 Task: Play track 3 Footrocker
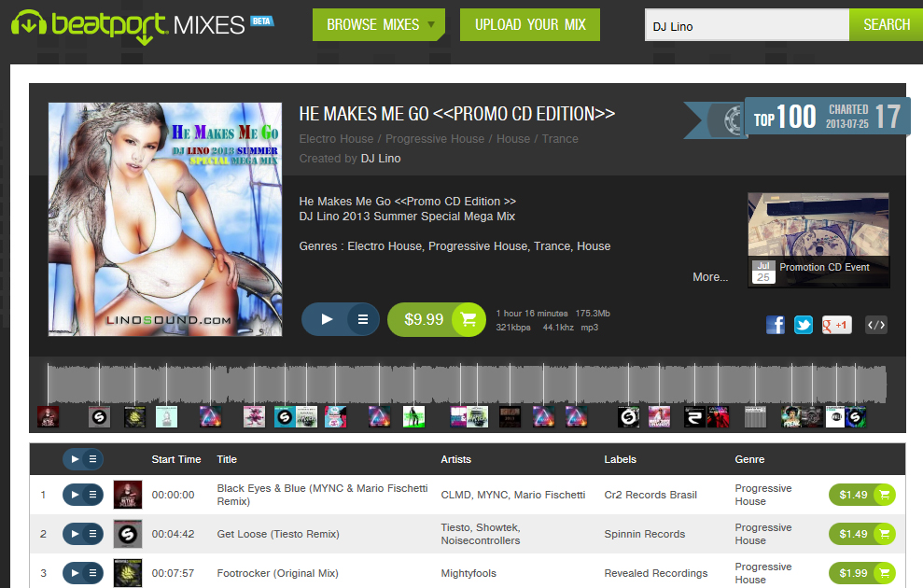[74, 573]
